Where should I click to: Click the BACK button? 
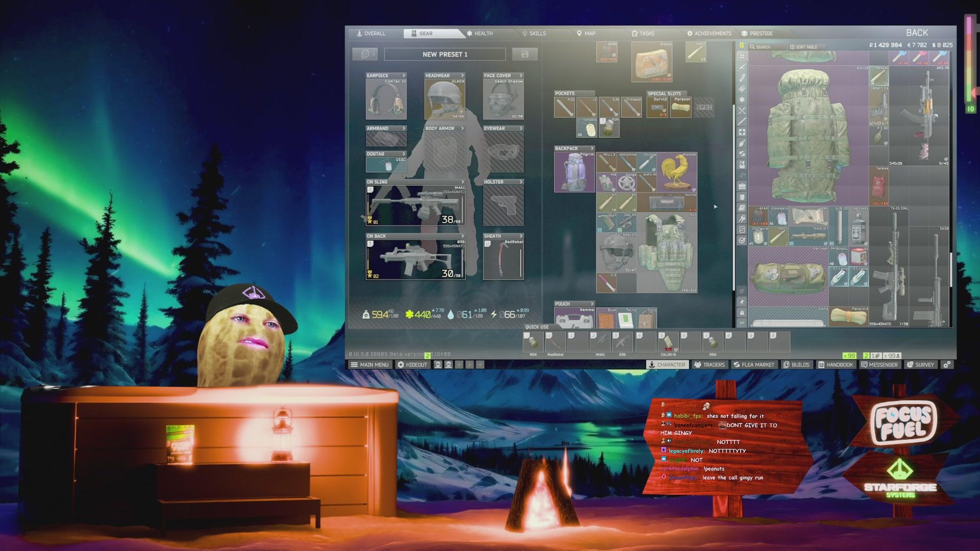click(917, 32)
